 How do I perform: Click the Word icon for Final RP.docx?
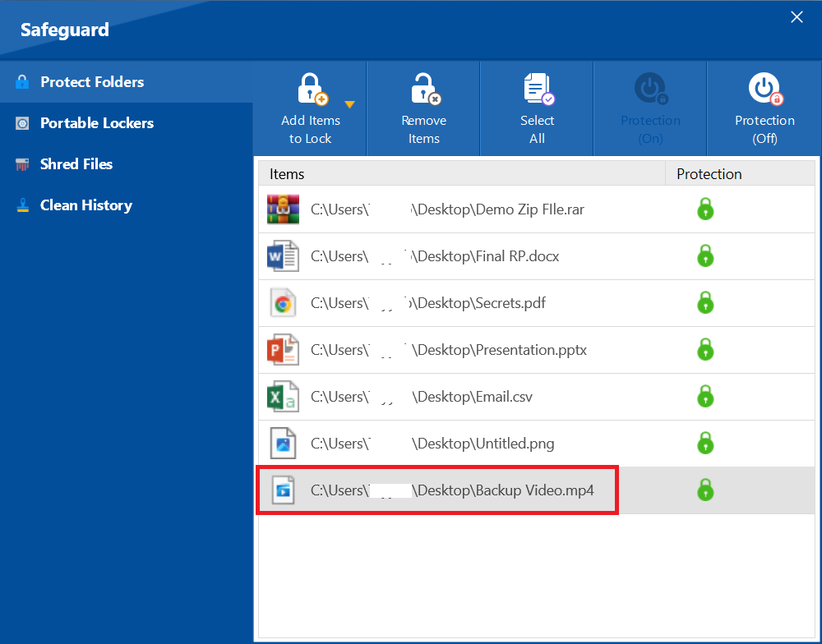tap(283, 256)
